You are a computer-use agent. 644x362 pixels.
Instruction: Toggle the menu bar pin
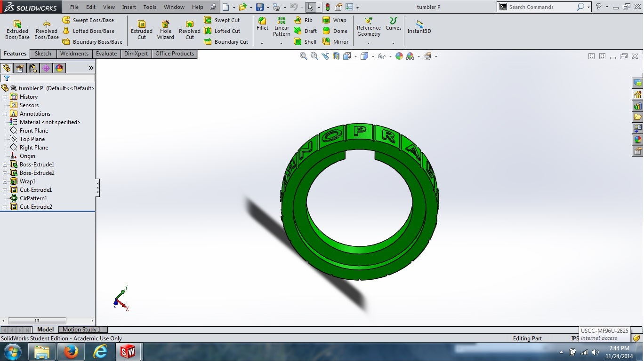213,7
